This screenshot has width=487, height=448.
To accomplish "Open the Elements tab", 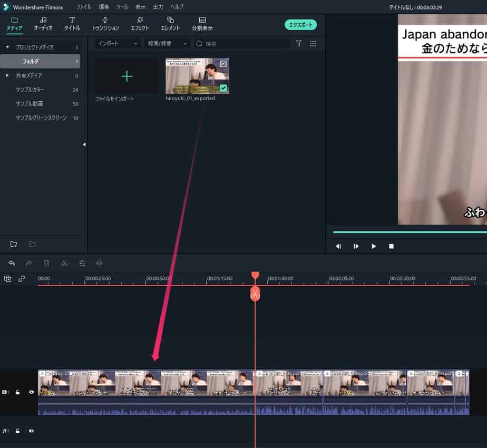I will 170,24.
